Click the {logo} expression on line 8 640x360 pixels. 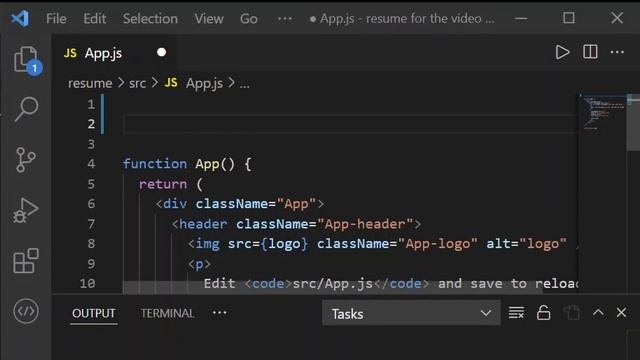[284, 244]
